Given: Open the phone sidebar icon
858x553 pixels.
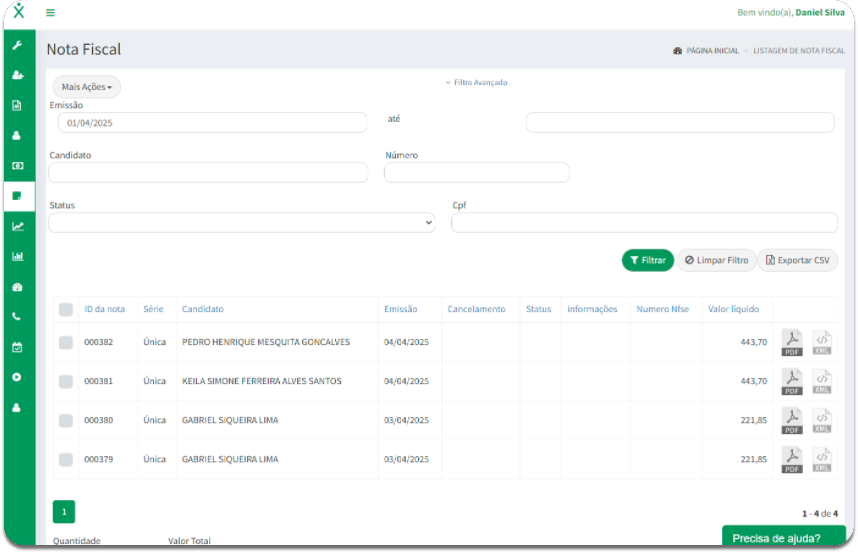Looking at the screenshot, I should tap(17, 316).
